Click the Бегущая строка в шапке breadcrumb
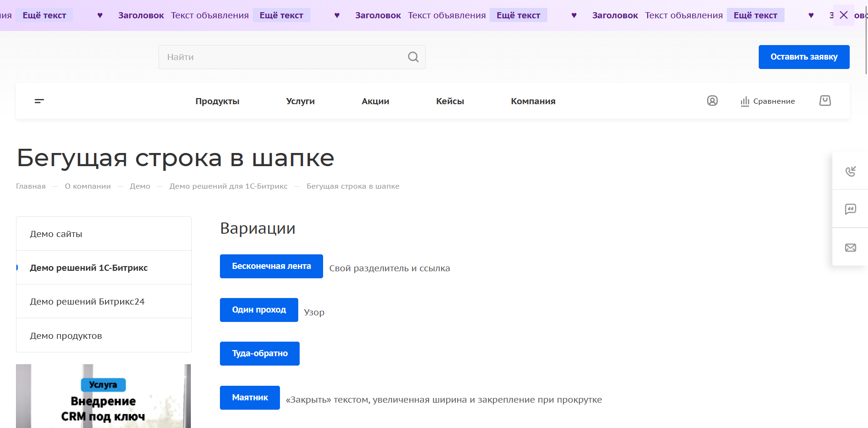The image size is (868, 428). pos(353,186)
